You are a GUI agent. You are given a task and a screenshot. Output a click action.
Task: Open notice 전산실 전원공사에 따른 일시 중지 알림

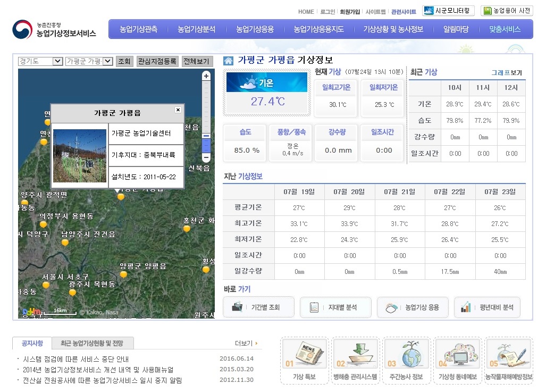click(x=103, y=380)
